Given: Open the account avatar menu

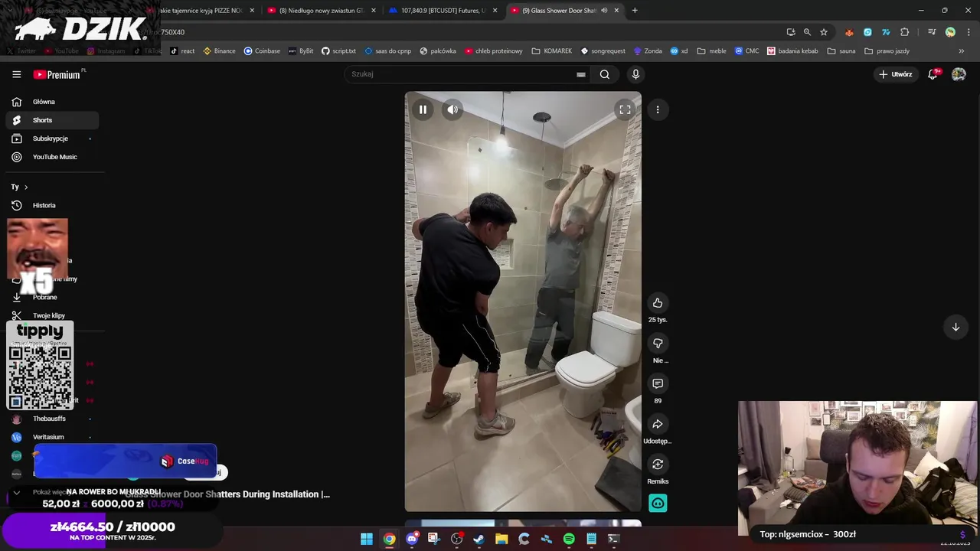Looking at the screenshot, I should 959,74.
